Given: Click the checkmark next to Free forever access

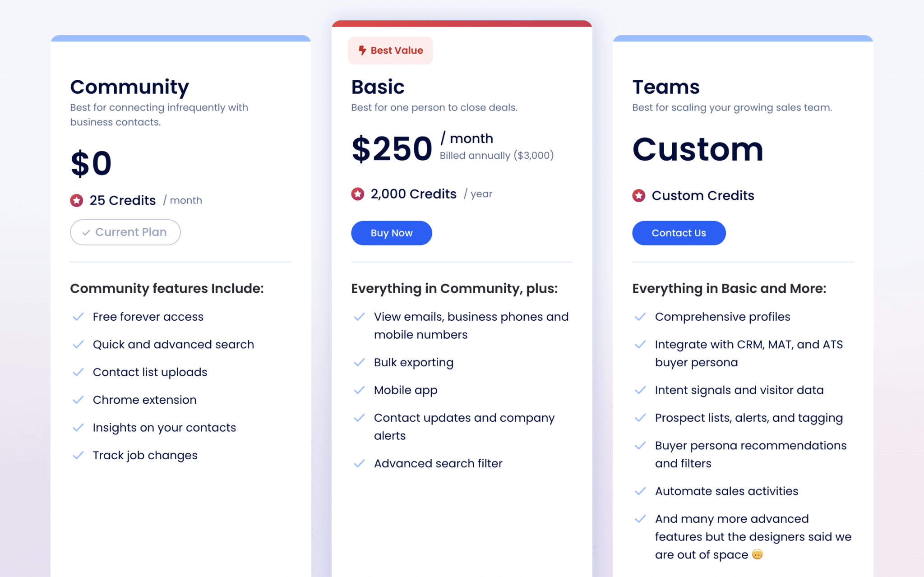Looking at the screenshot, I should point(78,317).
